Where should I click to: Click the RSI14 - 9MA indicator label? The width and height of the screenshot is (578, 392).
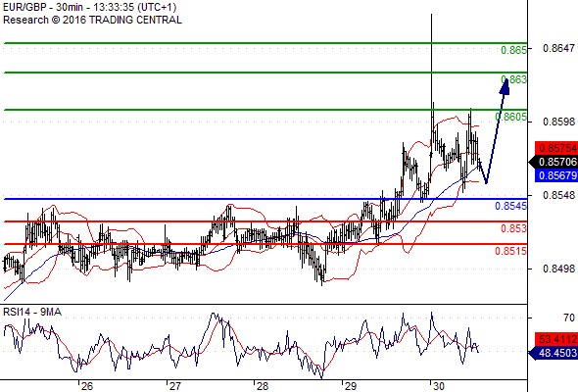pyautogui.click(x=32, y=313)
